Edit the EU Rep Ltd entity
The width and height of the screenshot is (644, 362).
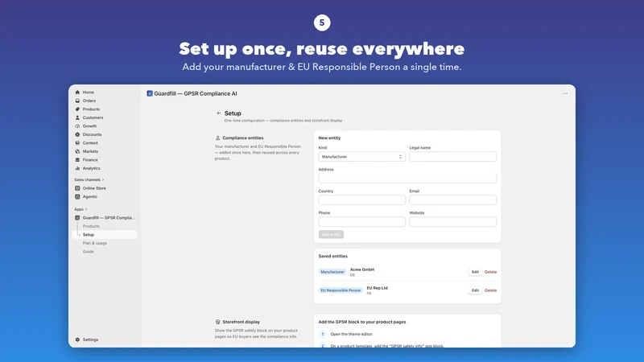[475, 290]
